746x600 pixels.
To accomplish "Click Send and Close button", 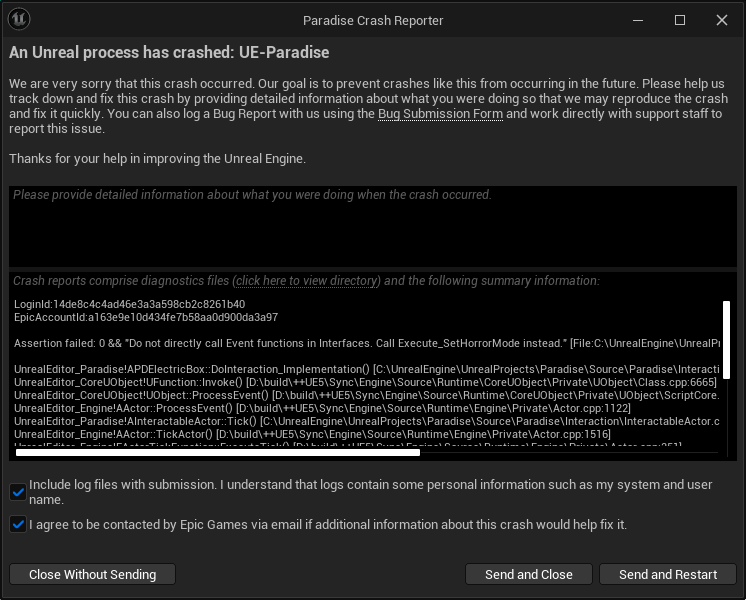I will click(x=529, y=574).
